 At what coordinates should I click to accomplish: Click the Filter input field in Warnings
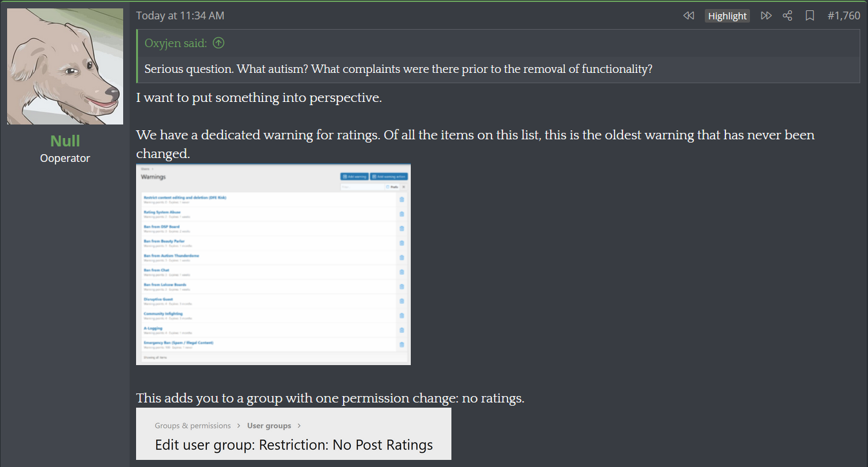(362, 187)
